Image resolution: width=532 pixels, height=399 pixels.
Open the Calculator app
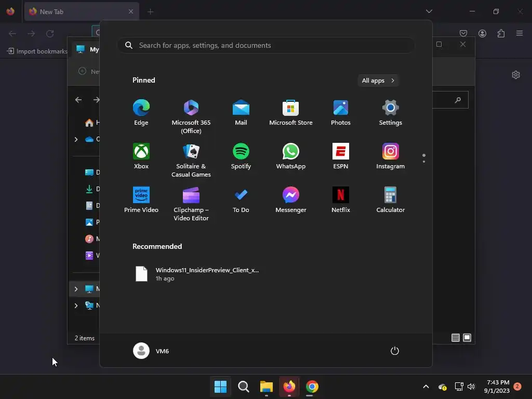[x=391, y=200]
